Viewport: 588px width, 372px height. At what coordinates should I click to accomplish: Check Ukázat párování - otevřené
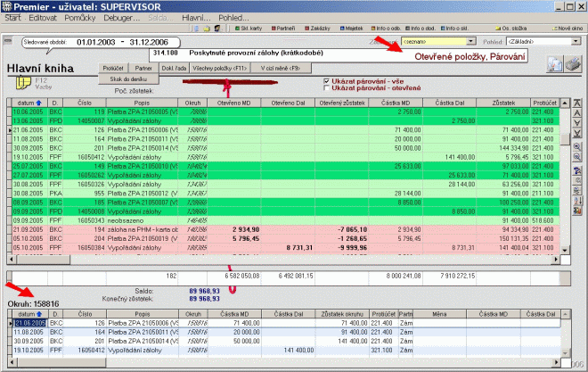327,87
